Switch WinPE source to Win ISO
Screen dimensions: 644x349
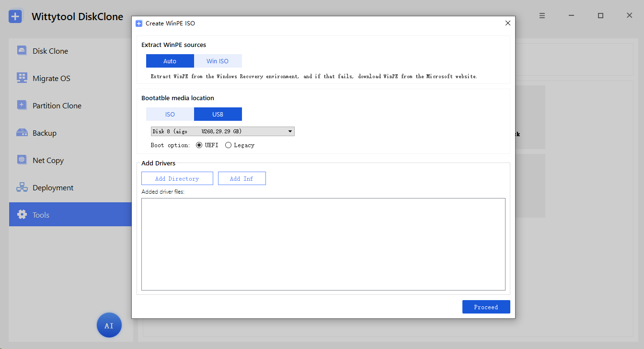218,61
